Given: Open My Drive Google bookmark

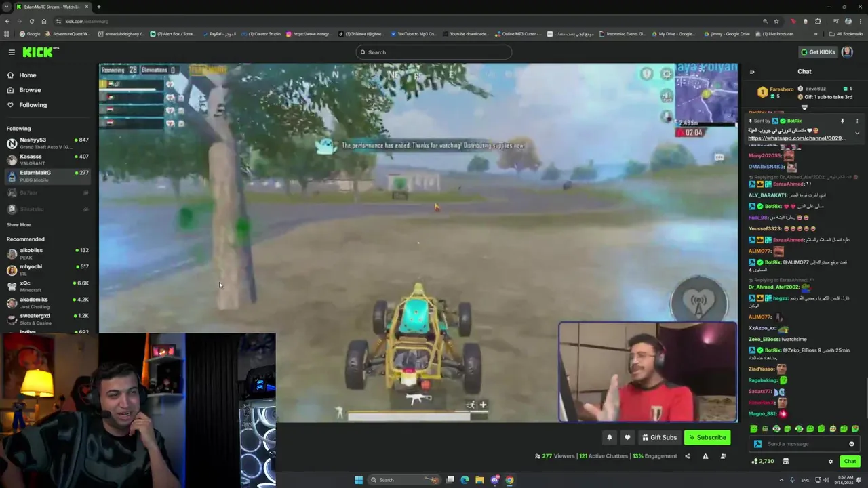Looking at the screenshot, I should click(673, 34).
